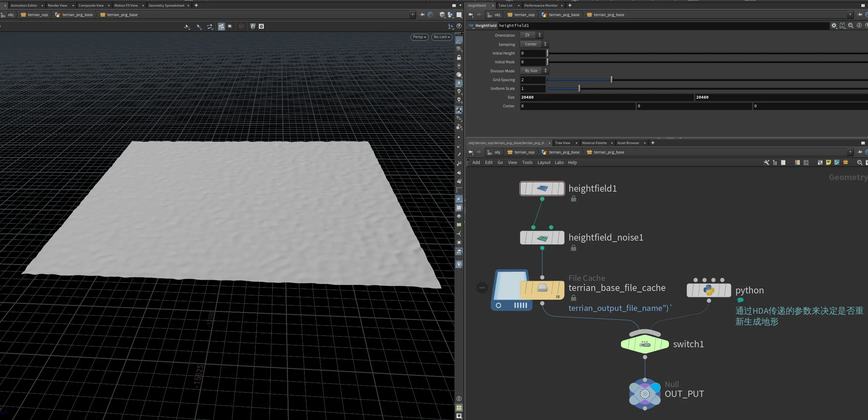Open the color palette grid icon in network editor
The height and width of the screenshot is (420, 868).
click(x=797, y=163)
